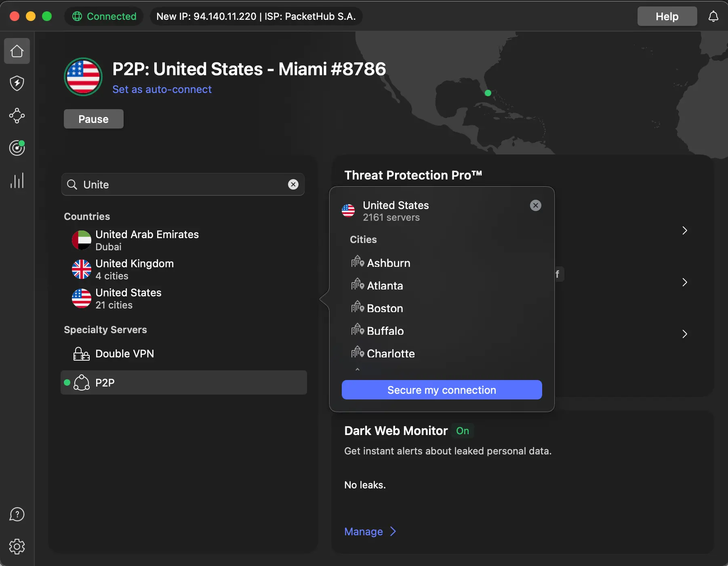Click Set as auto-connect link
Screen dimensions: 728x566
click(x=162, y=89)
